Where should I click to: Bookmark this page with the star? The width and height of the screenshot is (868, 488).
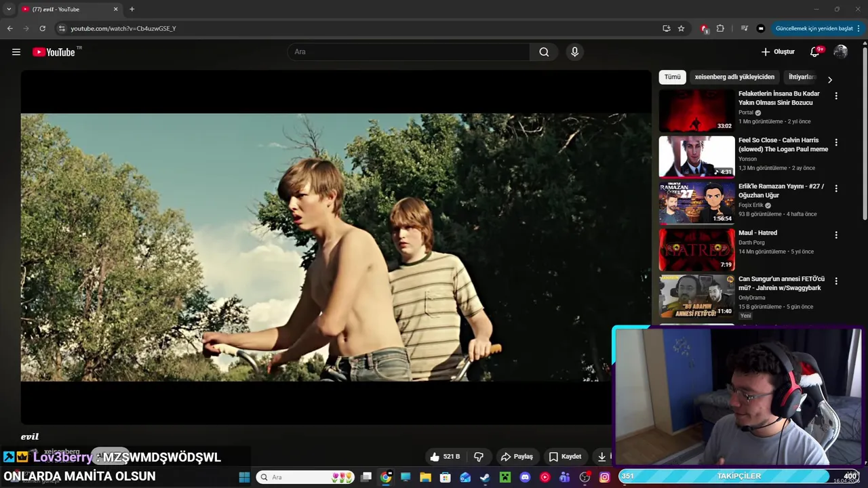tap(681, 28)
